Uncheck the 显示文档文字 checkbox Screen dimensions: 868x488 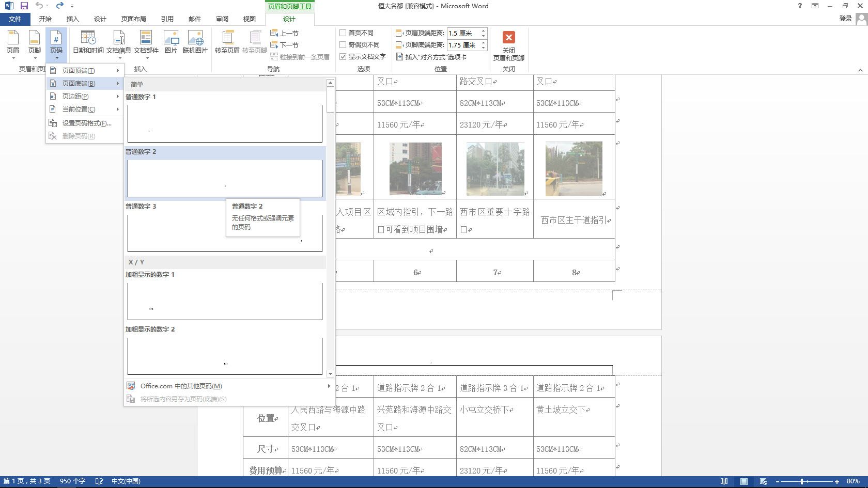[343, 57]
